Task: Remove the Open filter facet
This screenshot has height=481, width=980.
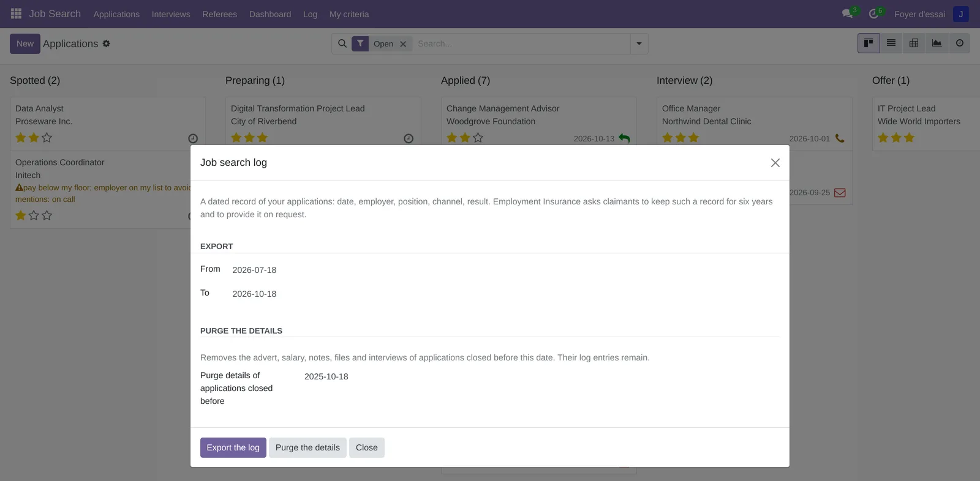Action: (403, 44)
